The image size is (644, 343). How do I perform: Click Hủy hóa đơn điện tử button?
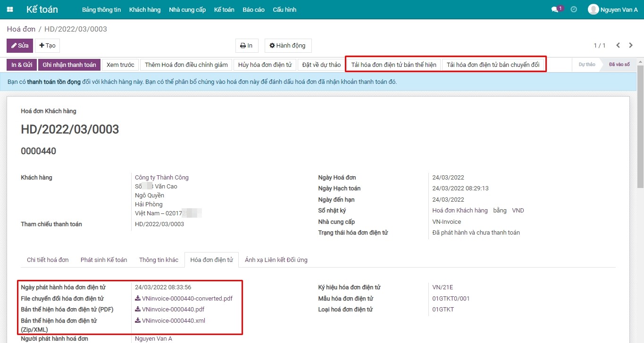[265, 65]
